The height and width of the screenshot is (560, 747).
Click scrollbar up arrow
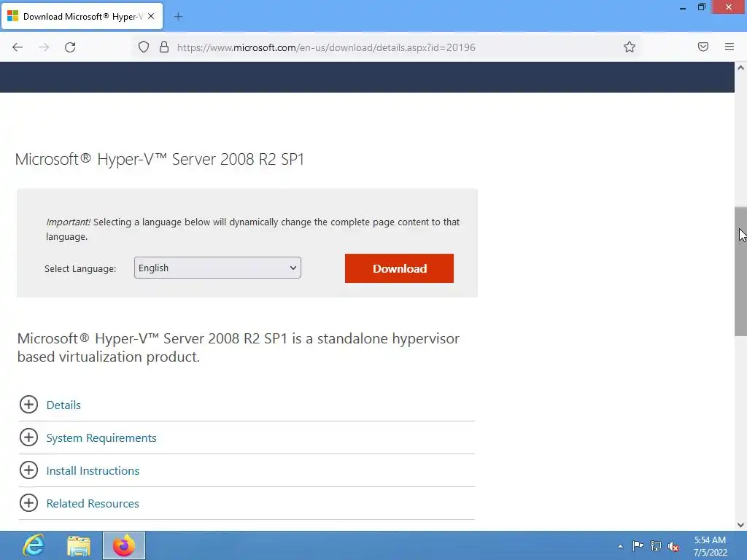pyautogui.click(x=740, y=68)
